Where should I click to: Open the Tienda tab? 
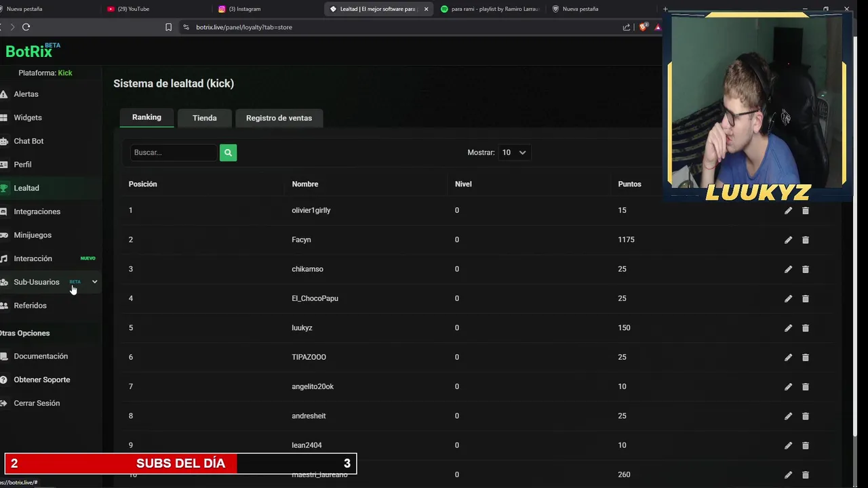(x=204, y=118)
